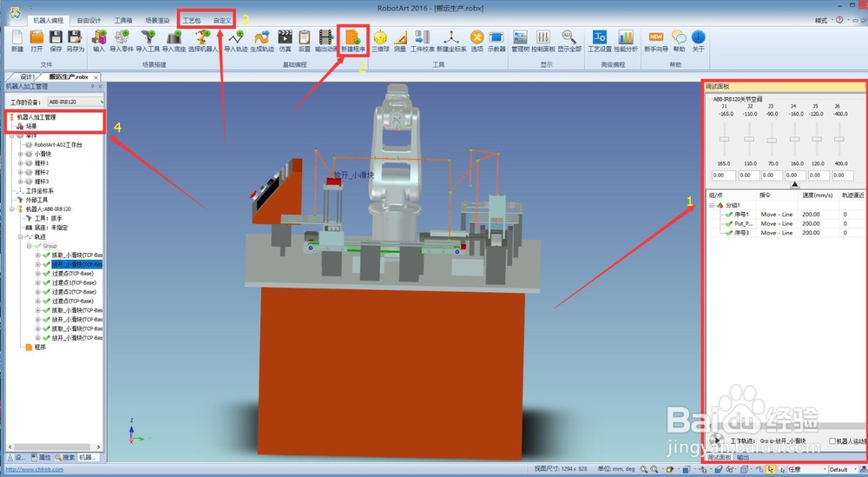Click 导入零件 import part icon
This screenshot has height=477, width=868.
click(122, 41)
